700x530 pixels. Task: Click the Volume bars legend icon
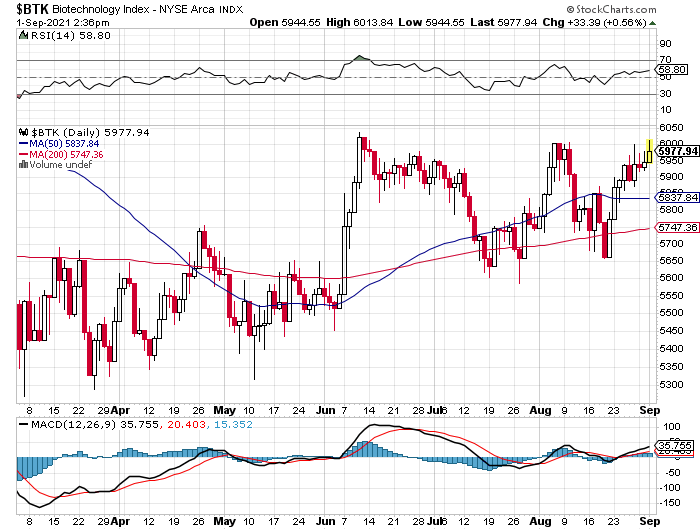(x=22, y=165)
